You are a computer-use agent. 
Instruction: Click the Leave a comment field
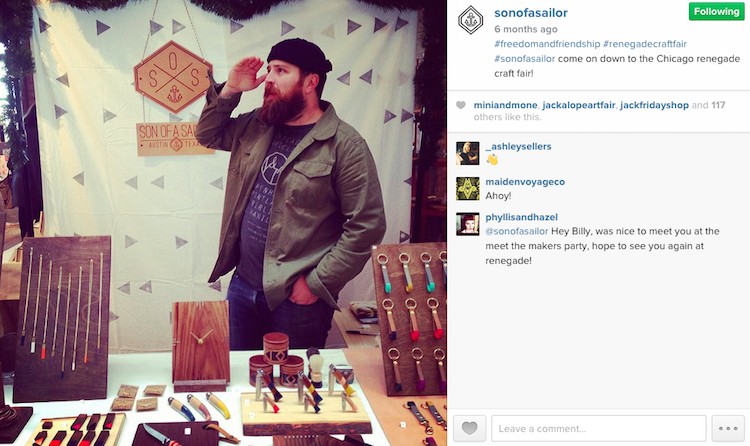[599, 428]
